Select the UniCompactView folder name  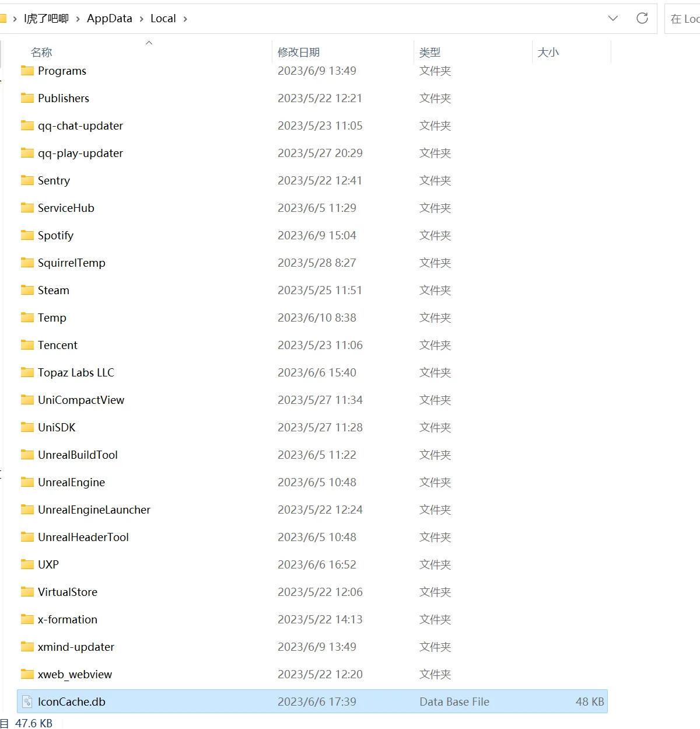[x=81, y=400]
